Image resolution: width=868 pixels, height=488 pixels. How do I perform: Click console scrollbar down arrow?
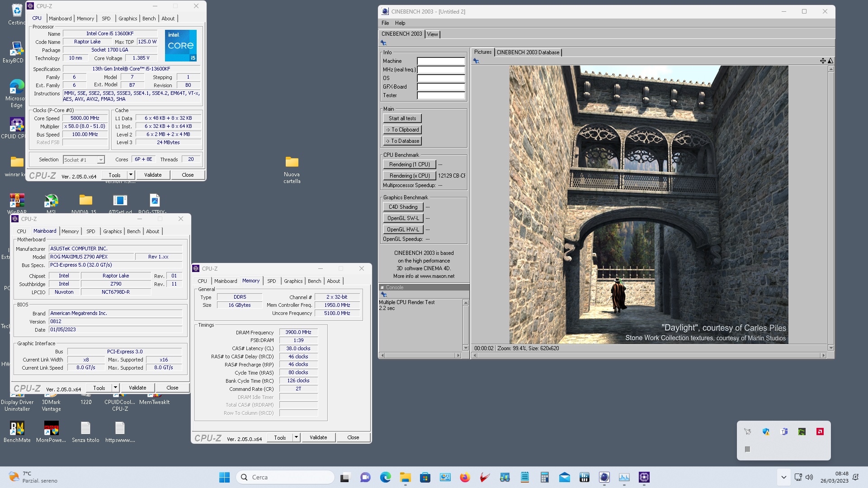(466, 348)
